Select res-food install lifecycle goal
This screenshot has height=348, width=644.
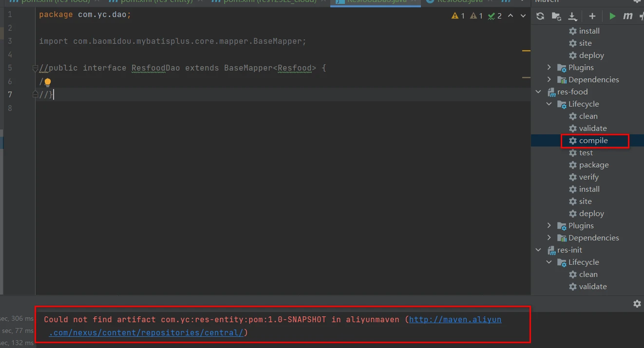click(589, 189)
